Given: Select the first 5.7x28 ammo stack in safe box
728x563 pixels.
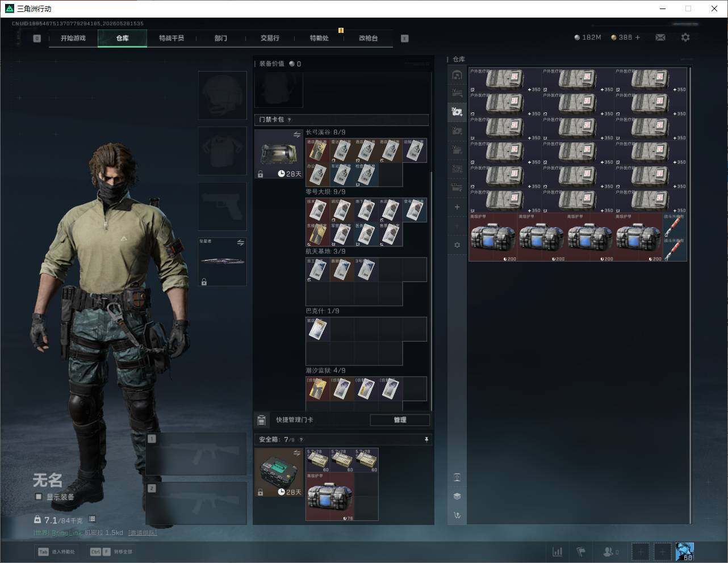Looking at the screenshot, I should click(318, 460).
